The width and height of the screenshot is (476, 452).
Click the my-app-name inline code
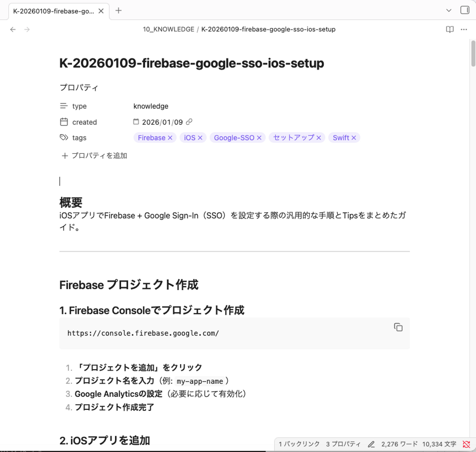click(x=200, y=381)
